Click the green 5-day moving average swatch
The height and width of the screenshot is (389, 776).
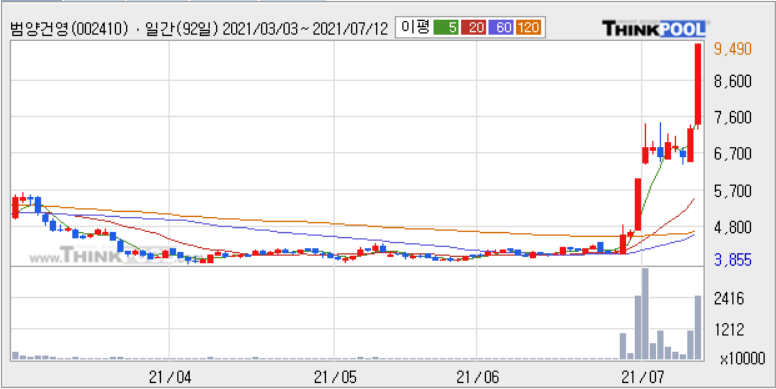pos(446,28)
